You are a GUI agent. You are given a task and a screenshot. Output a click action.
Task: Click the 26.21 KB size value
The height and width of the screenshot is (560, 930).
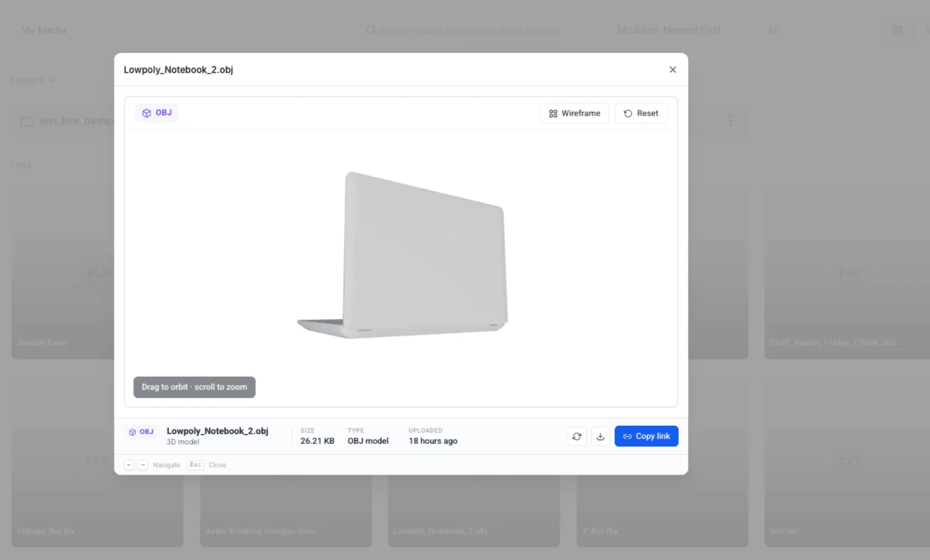(317, 441)
